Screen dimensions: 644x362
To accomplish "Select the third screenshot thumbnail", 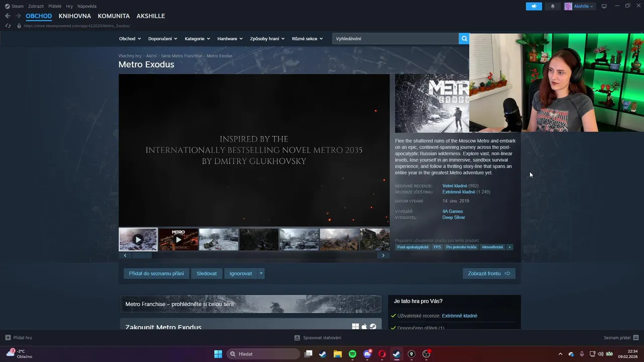I will point(218,239).
